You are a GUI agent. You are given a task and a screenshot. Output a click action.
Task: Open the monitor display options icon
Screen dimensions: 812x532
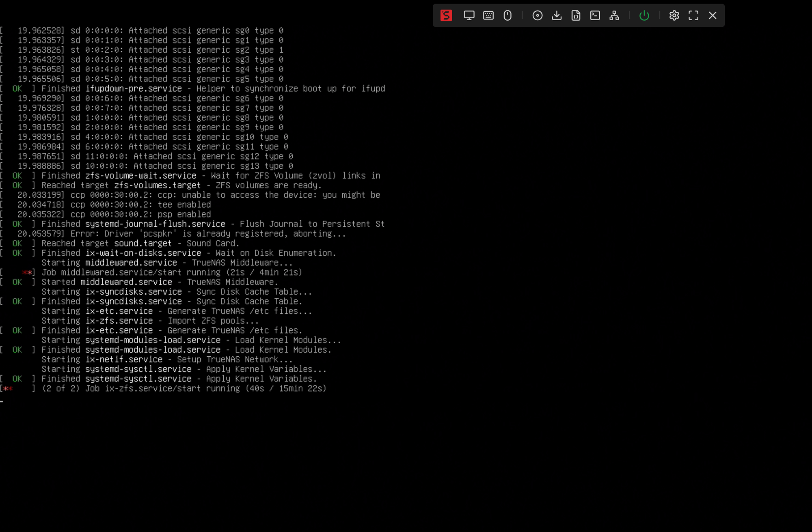pos(469,15)
